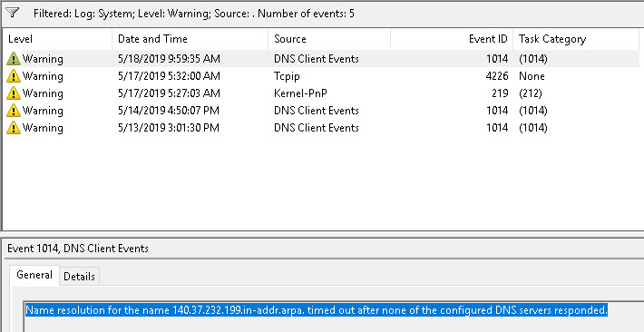The image size is (644, 332).
Task: Click warning icon of Kernel-PnP event row
Action: (x=14, y=93)
